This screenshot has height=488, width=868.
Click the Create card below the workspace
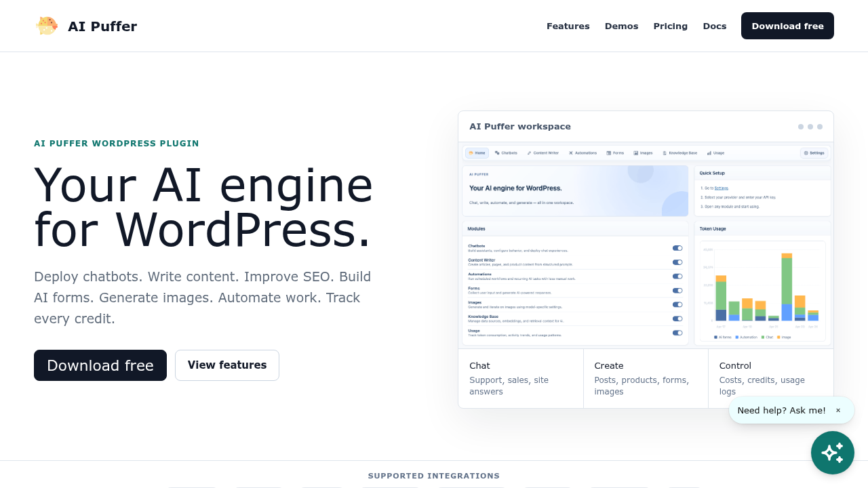tap(646, 378)
